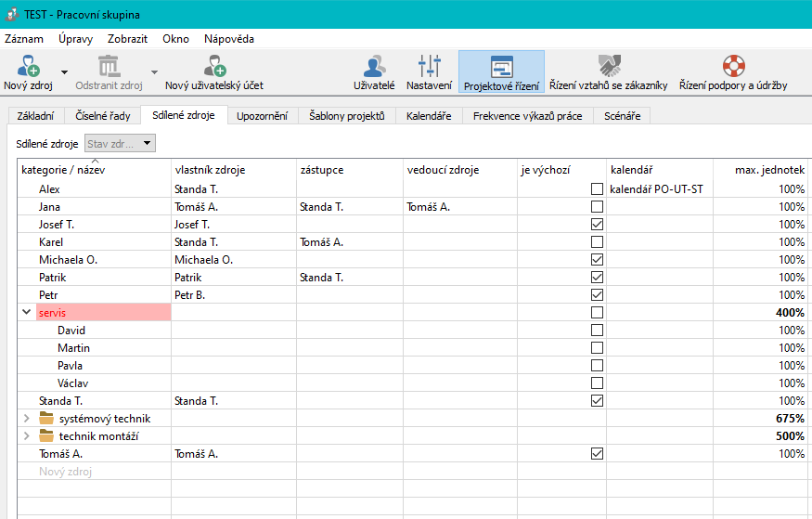The height and width of the screenshot is (519, 812).
Task: Collapse the servis group
Action: pos(26,313)
